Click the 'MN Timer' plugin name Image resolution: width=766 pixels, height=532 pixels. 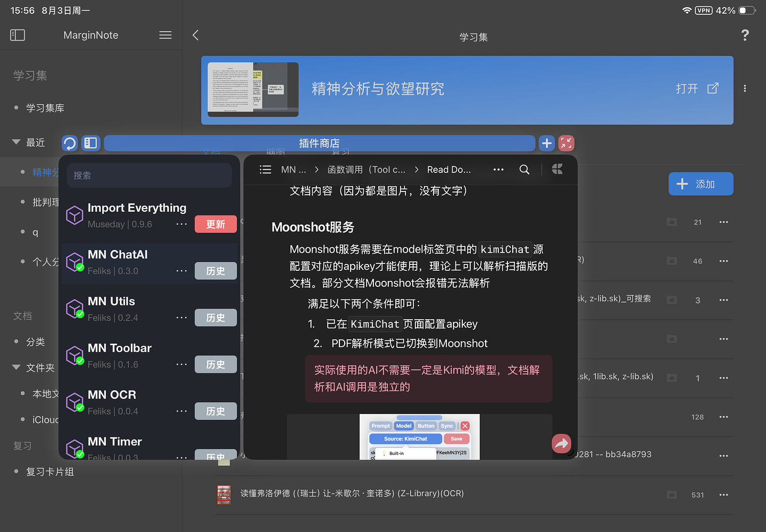tap(115, 442)
